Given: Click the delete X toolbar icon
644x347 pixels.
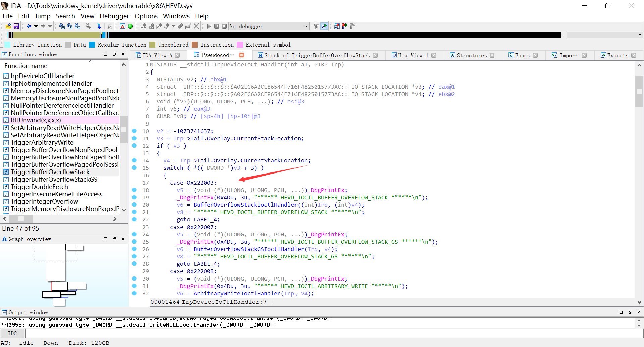Looking at the screenshot, I should (x=196, y=26).
